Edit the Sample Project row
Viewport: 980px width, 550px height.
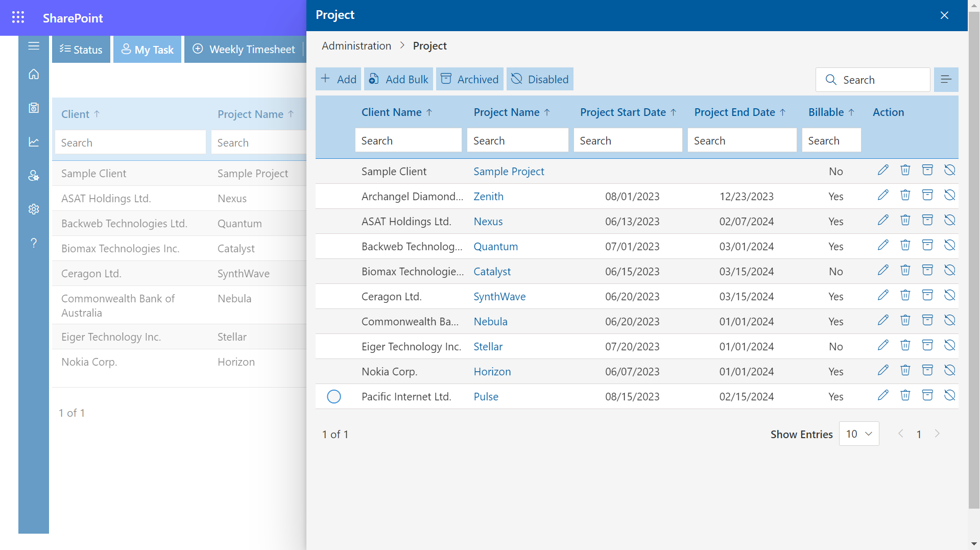click(x=883, y=170)
